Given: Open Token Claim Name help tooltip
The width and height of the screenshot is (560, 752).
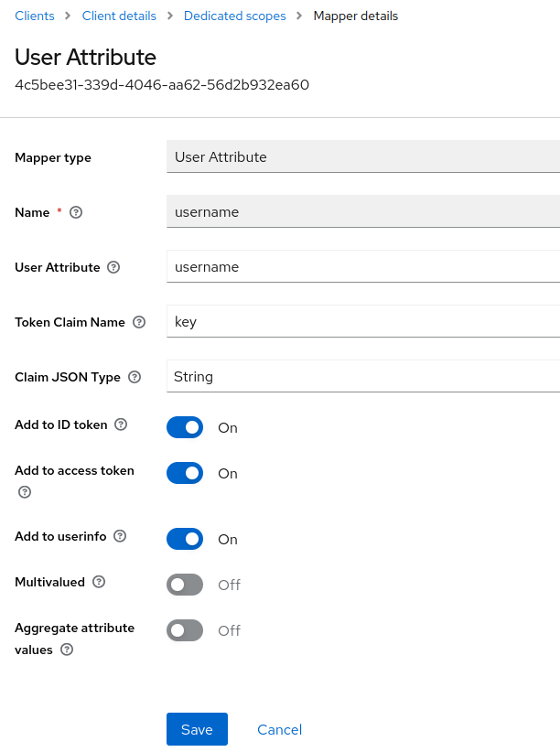Looking at the screenshot, I should [x=139, y=322].
